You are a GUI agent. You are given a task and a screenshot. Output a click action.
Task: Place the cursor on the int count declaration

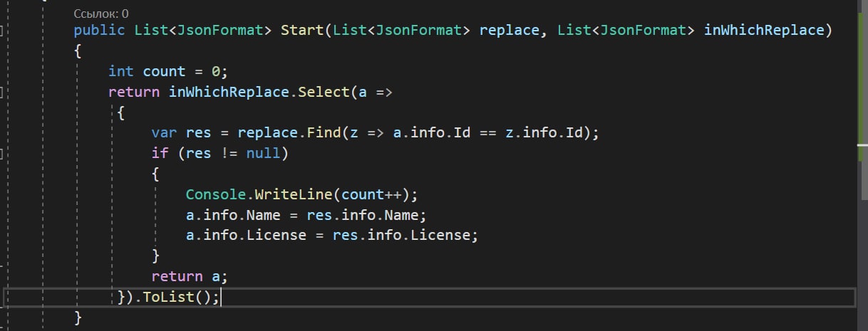point(167,71)
